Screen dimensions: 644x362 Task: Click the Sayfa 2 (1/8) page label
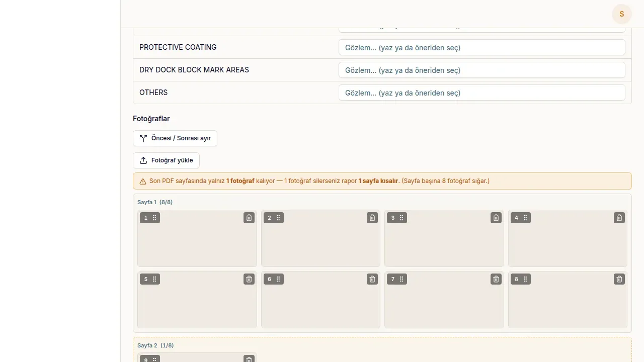pyautogui.click(x=155, y=345)
